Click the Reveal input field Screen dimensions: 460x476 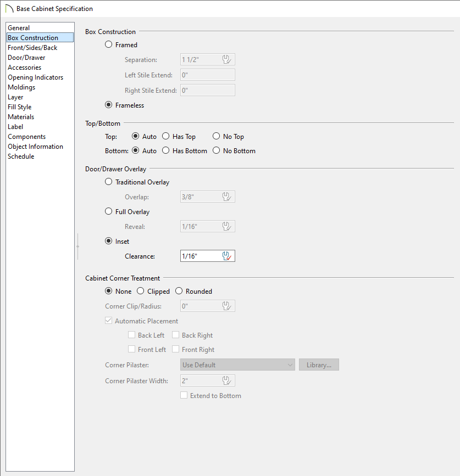(208, 226)
